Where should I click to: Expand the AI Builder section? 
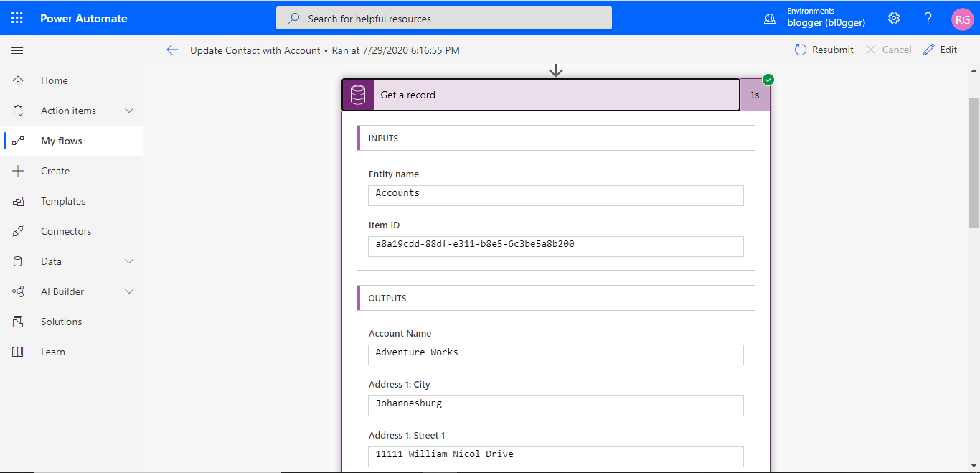click(x=129, y=291)
